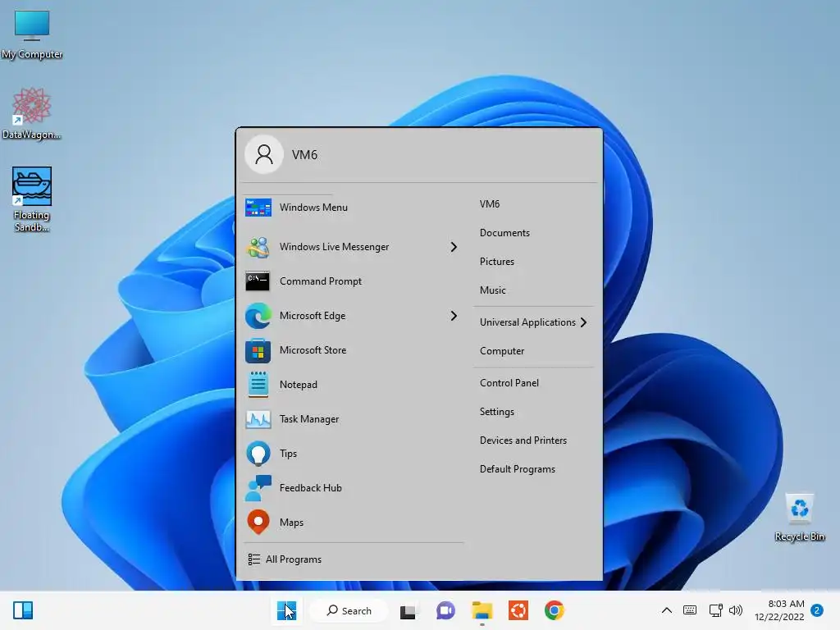Launch Google Chrome from the taskbar
Screen dimensions: 840x630
tap(555, 610)
